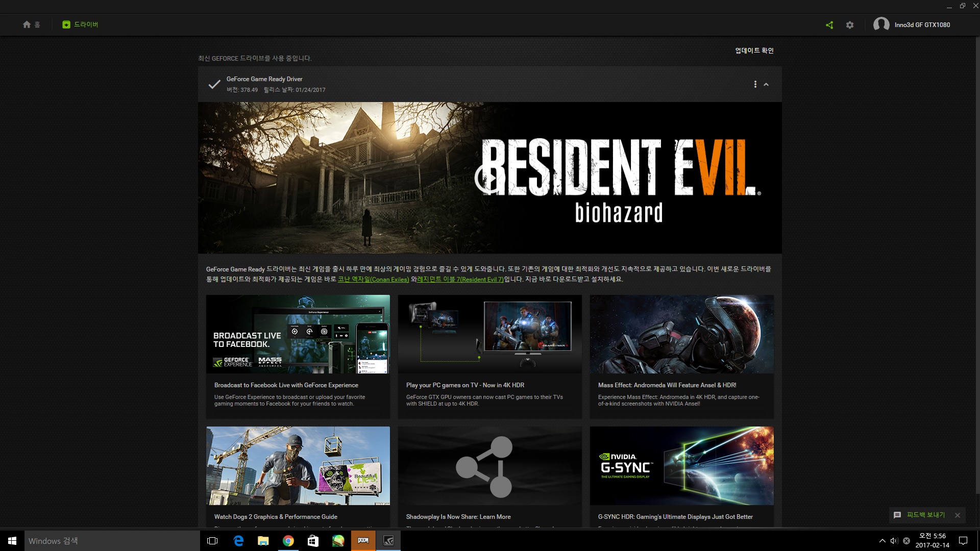Click the user avatar icon
Screen dimensions: 980x551
point(881,24)
